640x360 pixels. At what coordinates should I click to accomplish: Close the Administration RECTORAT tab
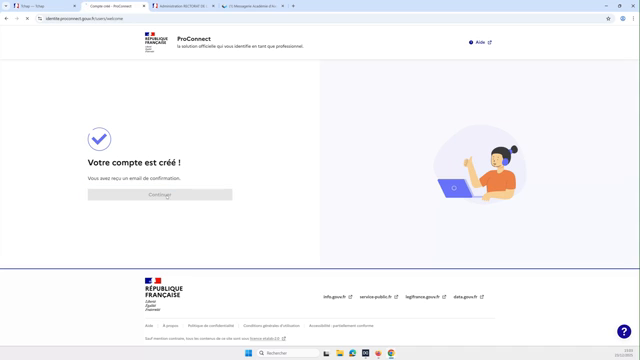tap(213, 6)
